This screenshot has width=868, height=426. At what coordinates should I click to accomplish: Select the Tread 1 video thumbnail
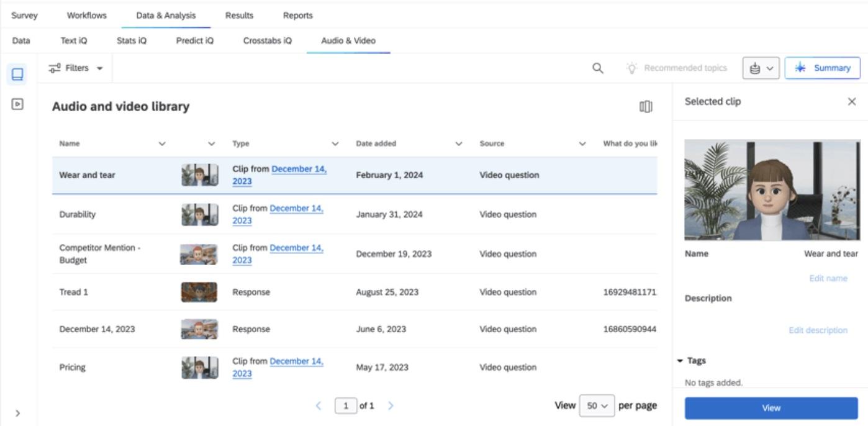pyautogui.click(x=199, y=292)
